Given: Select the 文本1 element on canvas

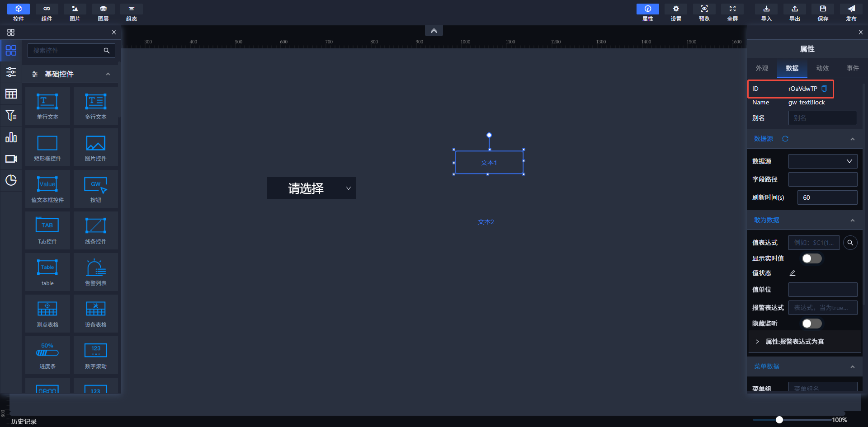Looking at the screenshot, I should point(489,162).
